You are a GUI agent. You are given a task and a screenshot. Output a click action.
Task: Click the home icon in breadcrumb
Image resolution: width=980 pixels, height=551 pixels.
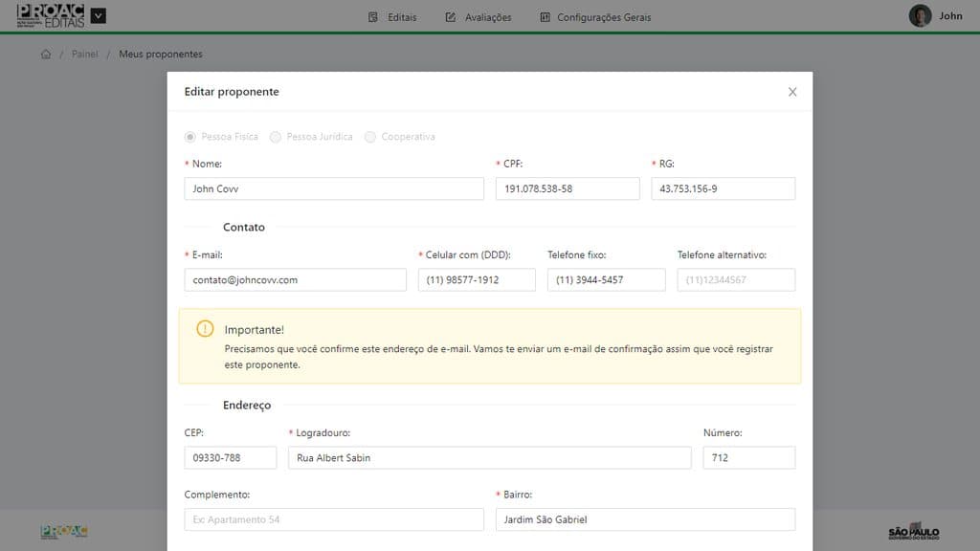pos(46,55)
